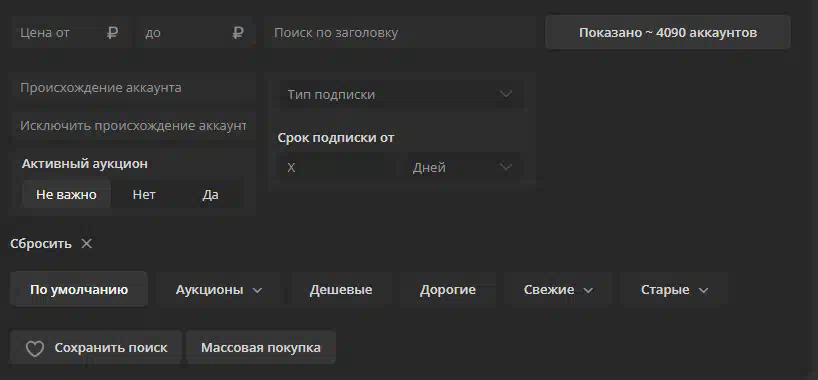Click the Массовая покупка button

(261, 347)
